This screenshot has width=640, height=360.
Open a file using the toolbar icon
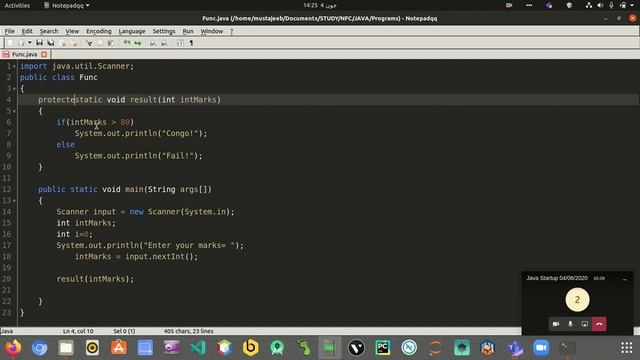[x=21, y=43]
